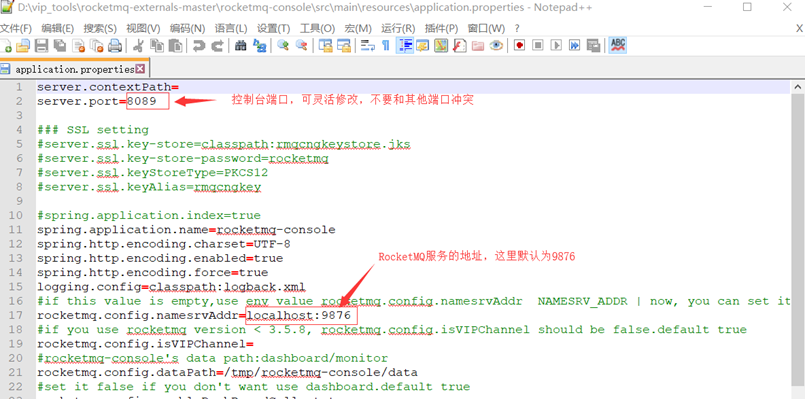Open the 编码(N) menu
This screenshot has height=399, width=805.
coord(187,28)
